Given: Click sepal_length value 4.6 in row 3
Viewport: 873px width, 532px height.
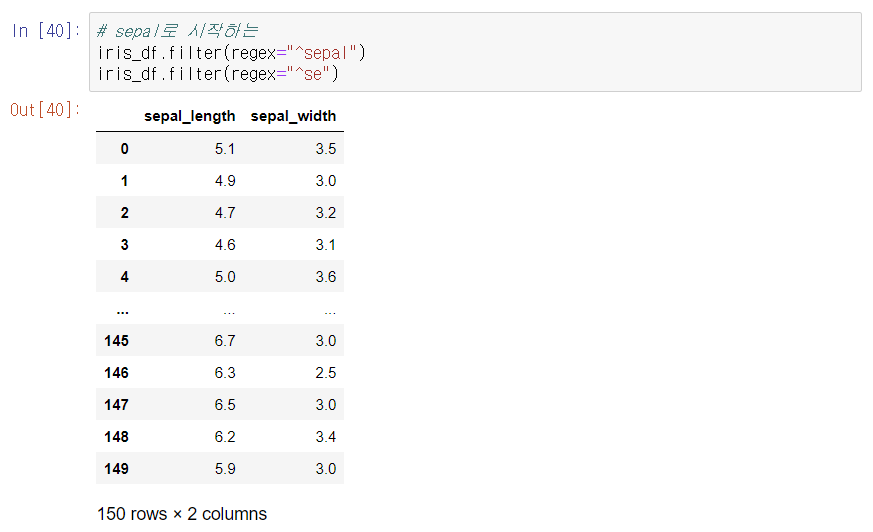Looking at the screenshot, I should pyautogui.click(x=225, y=245).
